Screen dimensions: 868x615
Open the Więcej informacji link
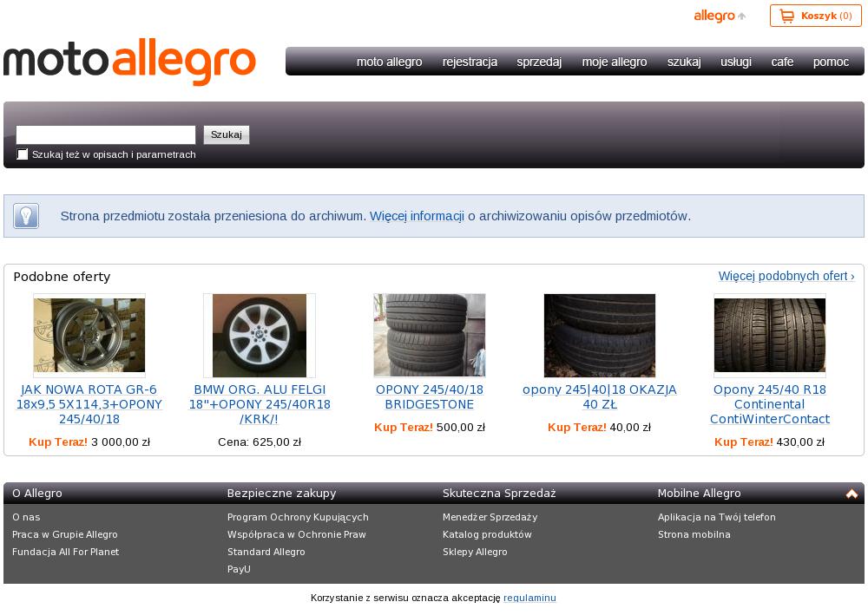click(417, 216)
